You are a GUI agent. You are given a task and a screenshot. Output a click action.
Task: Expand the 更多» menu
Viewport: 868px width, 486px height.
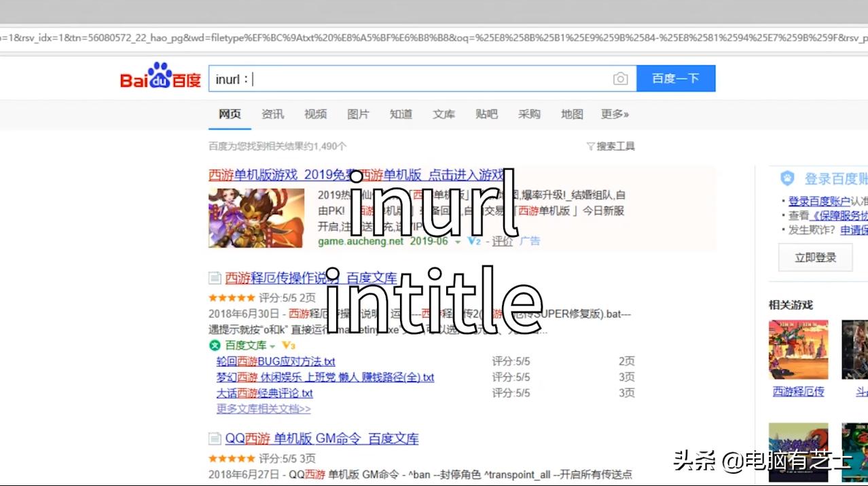click(x=613, y=115)
